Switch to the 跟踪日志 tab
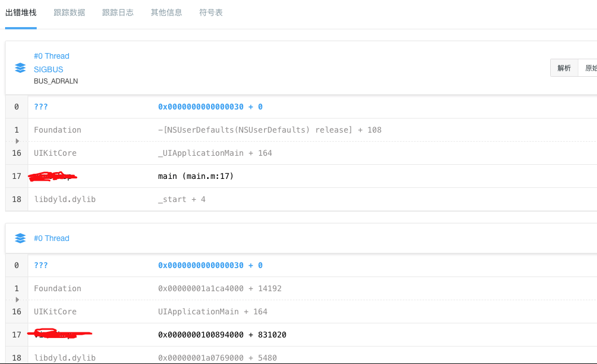Viewport: 597px width, 364px height. (x=117, y=12)
